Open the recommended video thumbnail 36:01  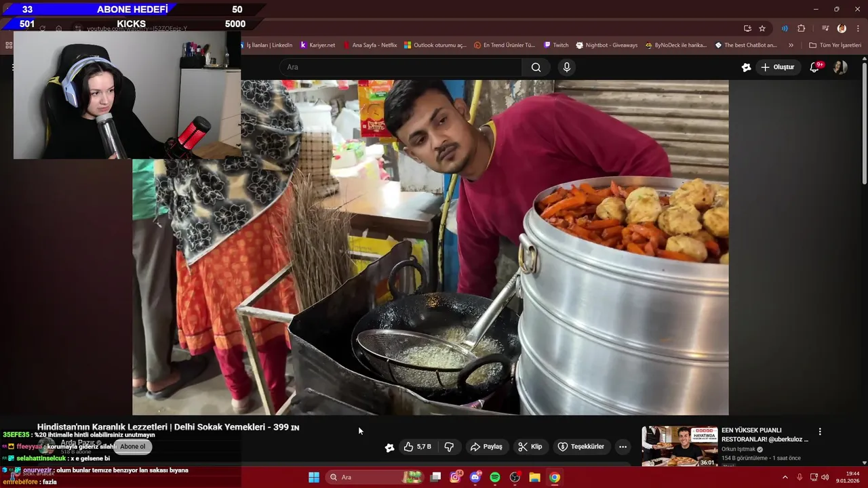click(679, 446)
